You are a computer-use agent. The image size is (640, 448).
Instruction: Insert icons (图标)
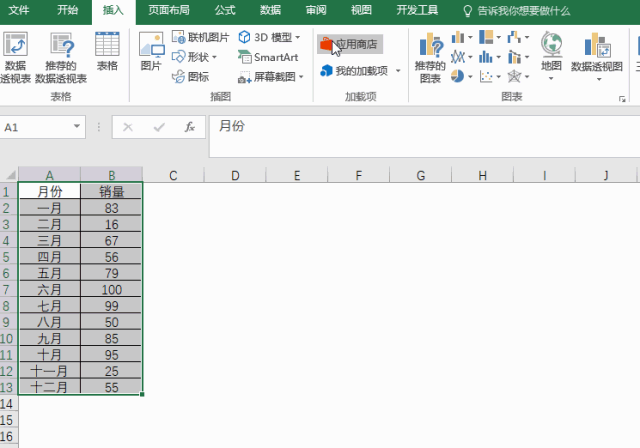[x=190, y=76]
